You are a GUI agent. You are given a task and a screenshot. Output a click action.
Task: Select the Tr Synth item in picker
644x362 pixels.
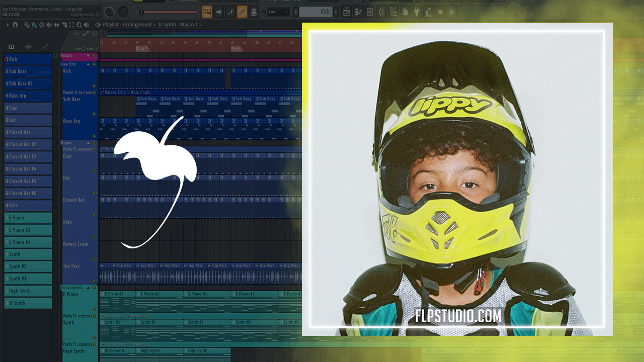click(x=28, y=303)
